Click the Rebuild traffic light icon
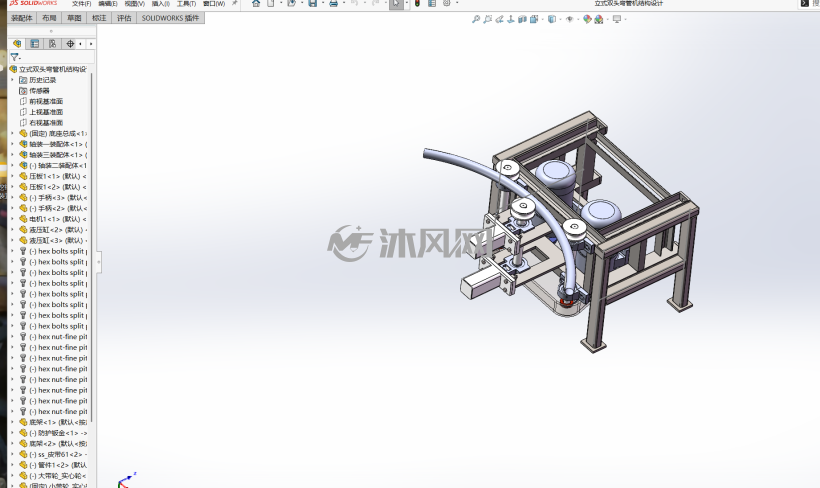The height and width of the screenshot is (488, 820). (417, 3)
